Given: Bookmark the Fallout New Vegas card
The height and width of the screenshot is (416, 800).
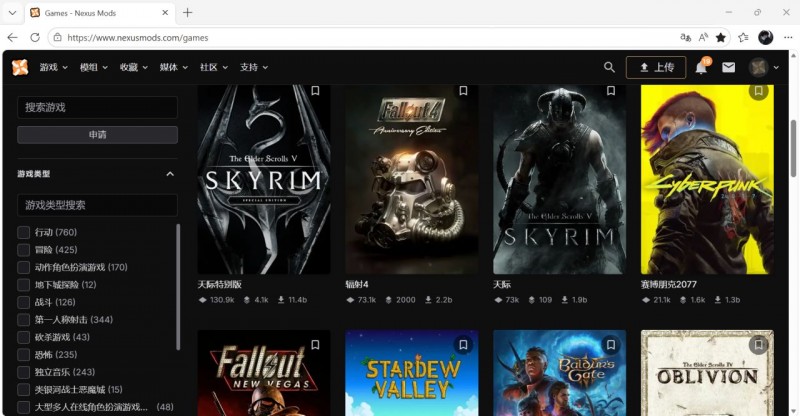Looking at the screenshot, I should [x=315, y=345].
